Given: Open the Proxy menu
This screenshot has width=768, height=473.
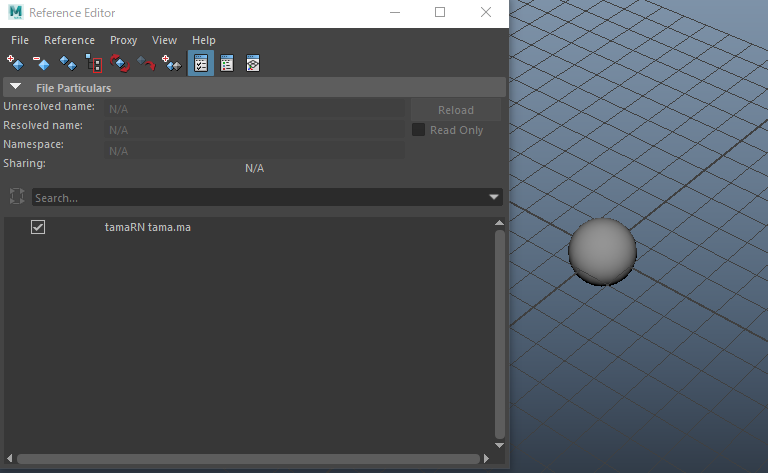Looking at the screenshot, I should (x=123, y=40).
